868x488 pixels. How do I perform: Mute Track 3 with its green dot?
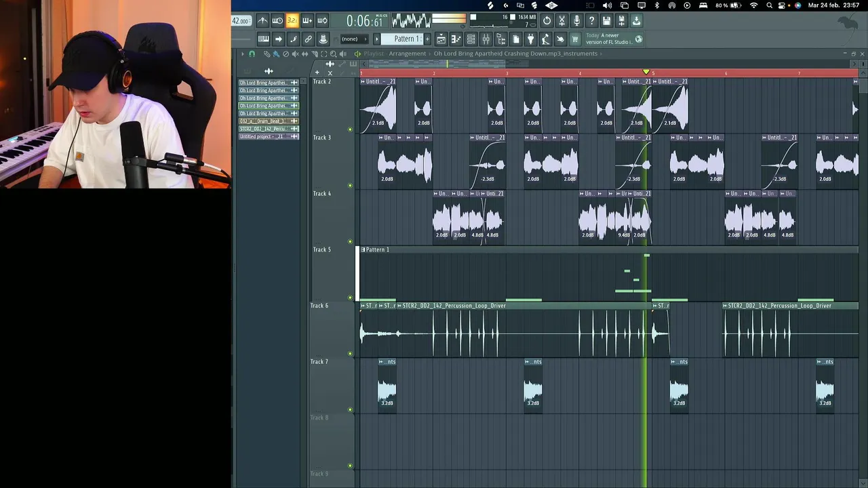pyautogui.click(x=350, y=185)
